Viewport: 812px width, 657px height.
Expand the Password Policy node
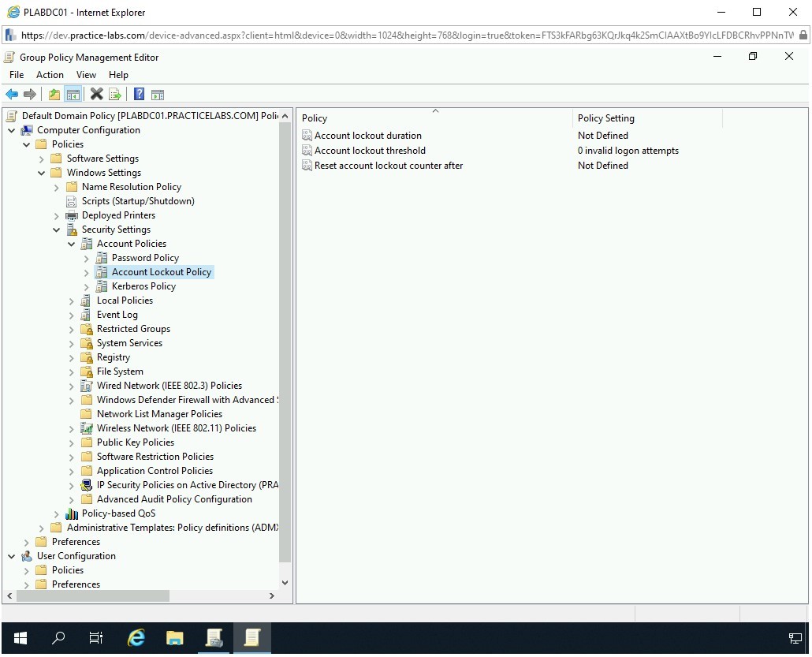(x=87, y=259)
